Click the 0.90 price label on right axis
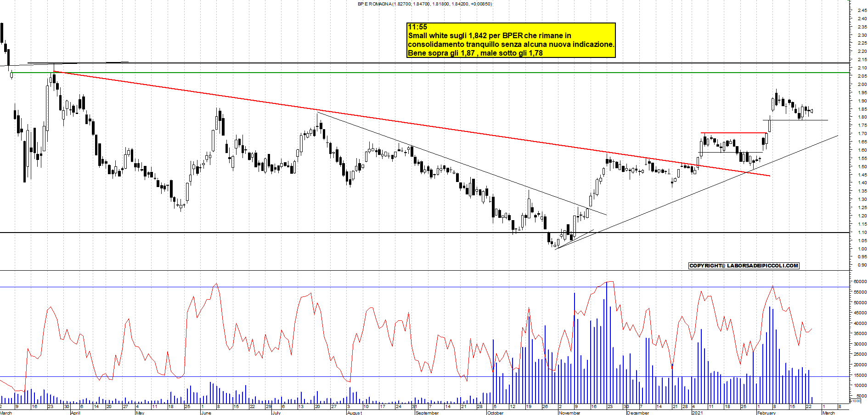The height and width of the screenshot is (415, 868). point(862,265)
